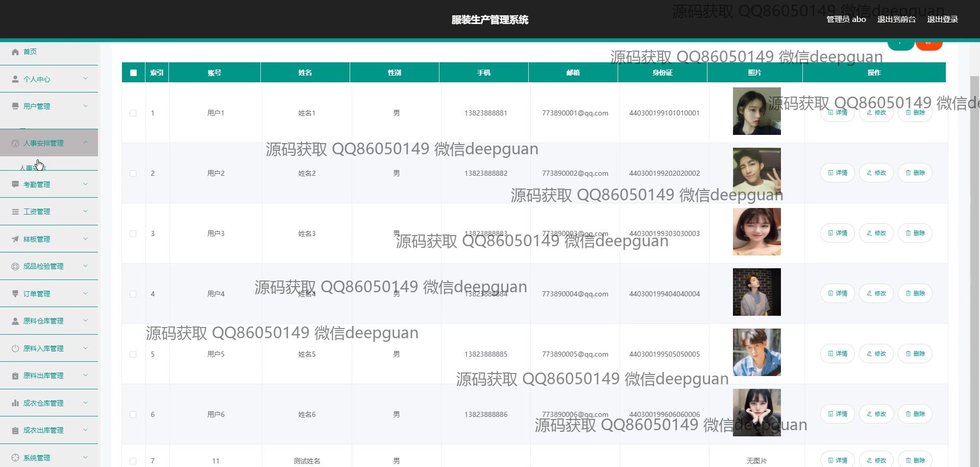The image size is (980, 467).
Task: Click 删除 for row 用户5
Action: [x=915, y=354]
